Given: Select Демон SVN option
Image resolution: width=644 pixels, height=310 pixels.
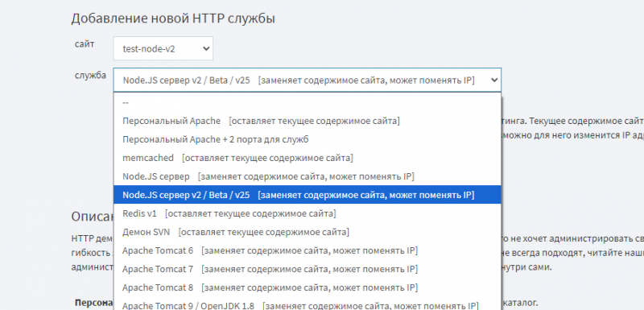Looking at the screenshot, I should point(308,232).
